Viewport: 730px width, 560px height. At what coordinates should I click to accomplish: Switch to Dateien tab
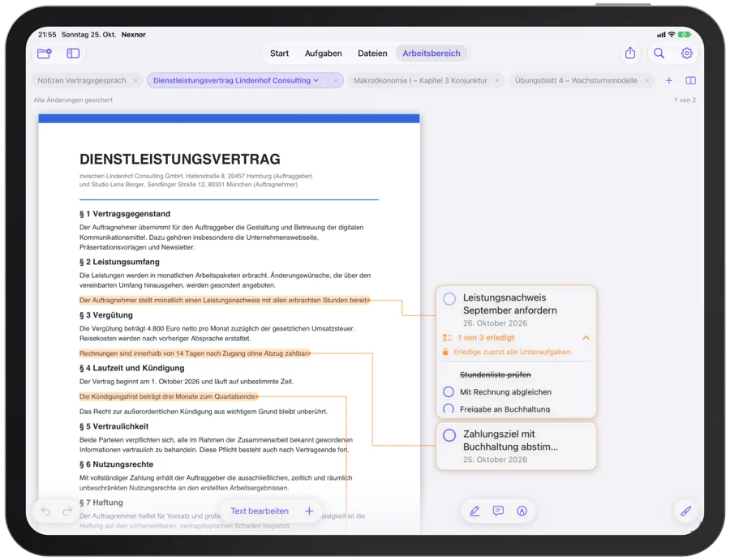pos(372,53)
